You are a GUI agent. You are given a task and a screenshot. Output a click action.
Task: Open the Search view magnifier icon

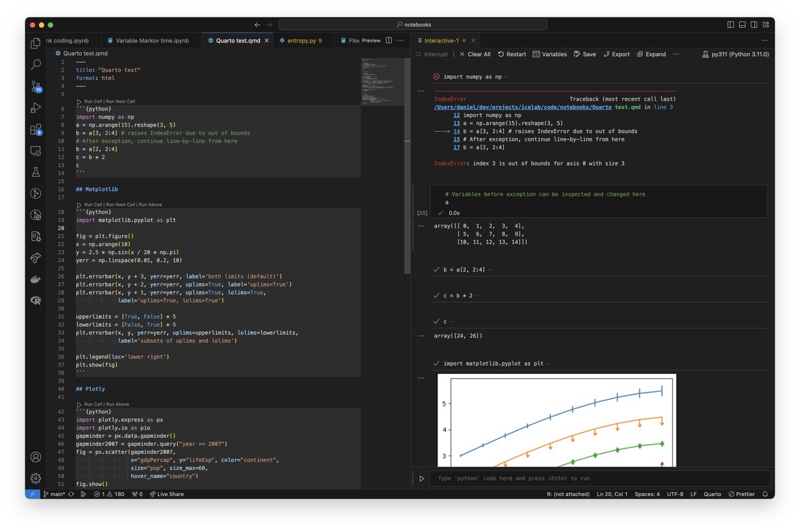coord(36,65)
